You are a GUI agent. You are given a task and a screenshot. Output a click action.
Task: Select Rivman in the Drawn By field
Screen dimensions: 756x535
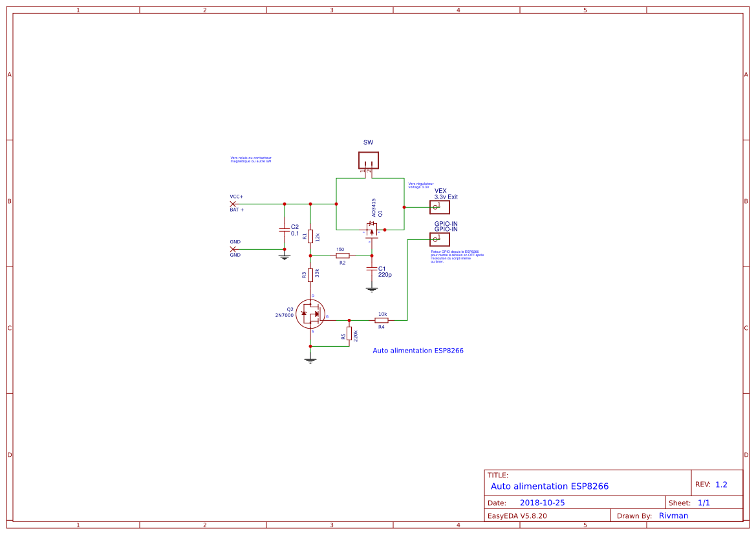pos(673,516)
